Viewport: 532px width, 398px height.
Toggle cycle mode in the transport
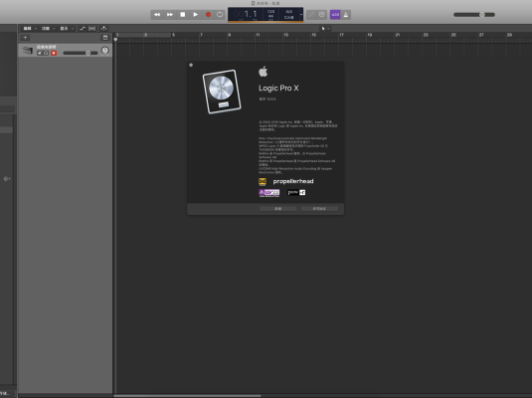pos(220,15)
